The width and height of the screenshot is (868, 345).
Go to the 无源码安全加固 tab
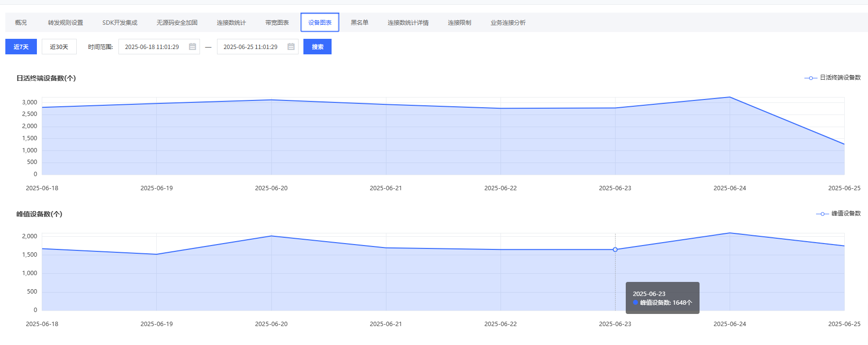pos(177,23)
